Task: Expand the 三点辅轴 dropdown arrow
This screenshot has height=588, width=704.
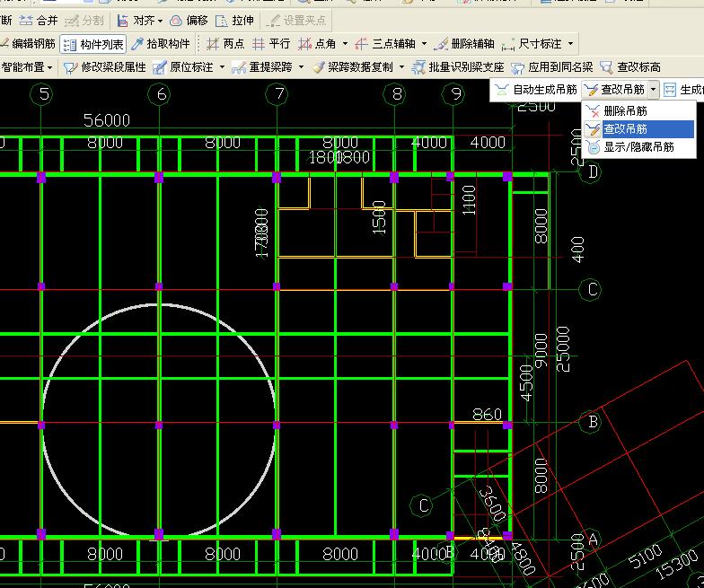Action: click(424, 44)
